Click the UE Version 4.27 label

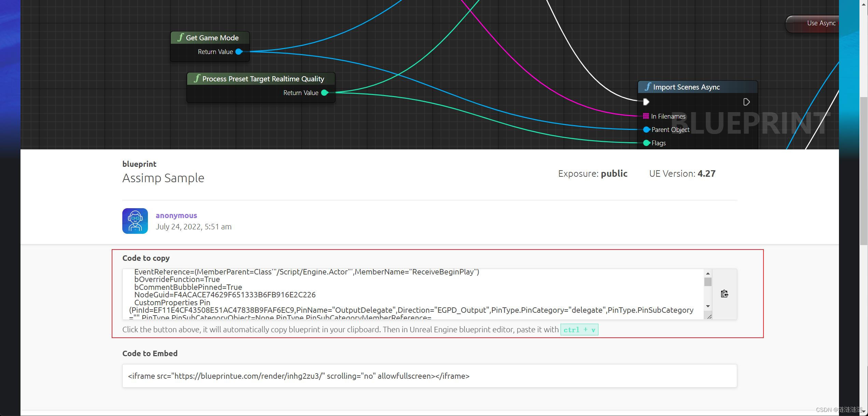(682, 174)
